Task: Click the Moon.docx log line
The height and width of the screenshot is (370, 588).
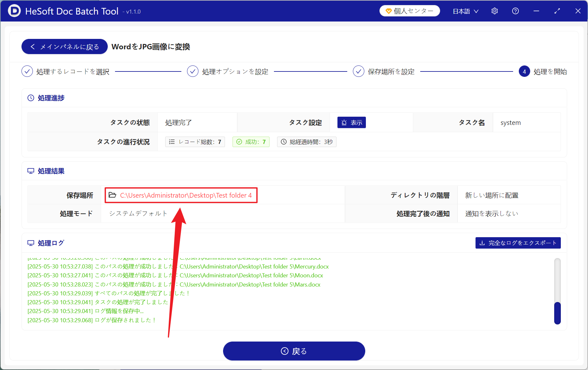Action: pyautogui.click(x=175, y=275)
